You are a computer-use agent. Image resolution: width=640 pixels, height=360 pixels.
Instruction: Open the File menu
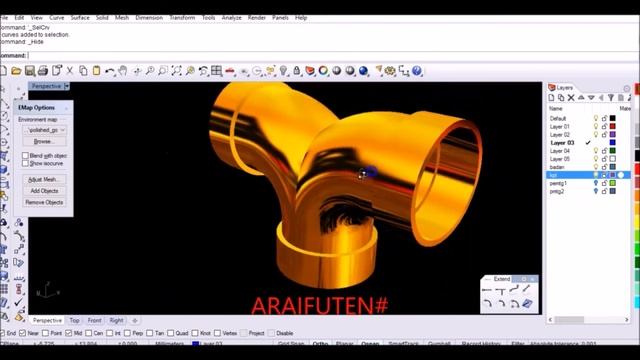click(4, 18)
